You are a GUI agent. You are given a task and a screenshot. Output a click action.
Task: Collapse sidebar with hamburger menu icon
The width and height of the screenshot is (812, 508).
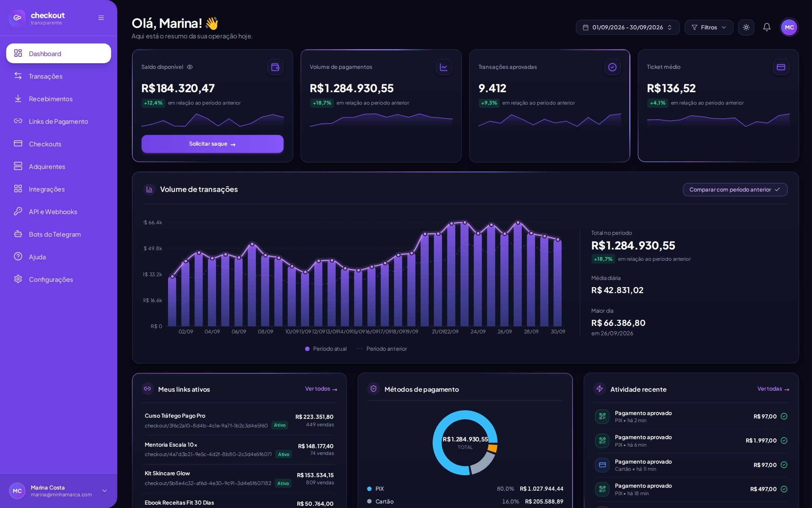101,18
